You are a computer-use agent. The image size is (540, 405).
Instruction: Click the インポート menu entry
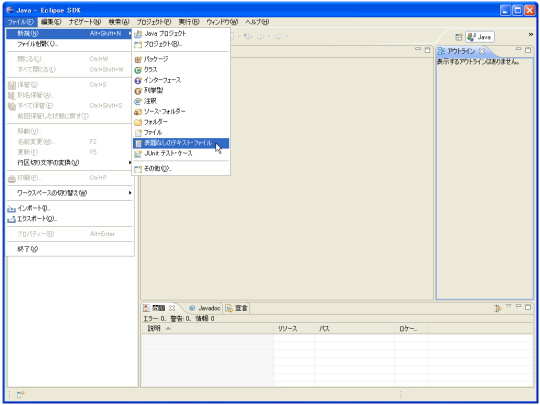coord(70,208)
